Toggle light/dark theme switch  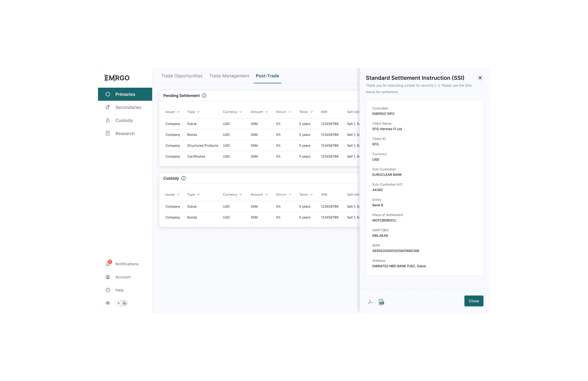pyautogui.click(x=122, y=303)
